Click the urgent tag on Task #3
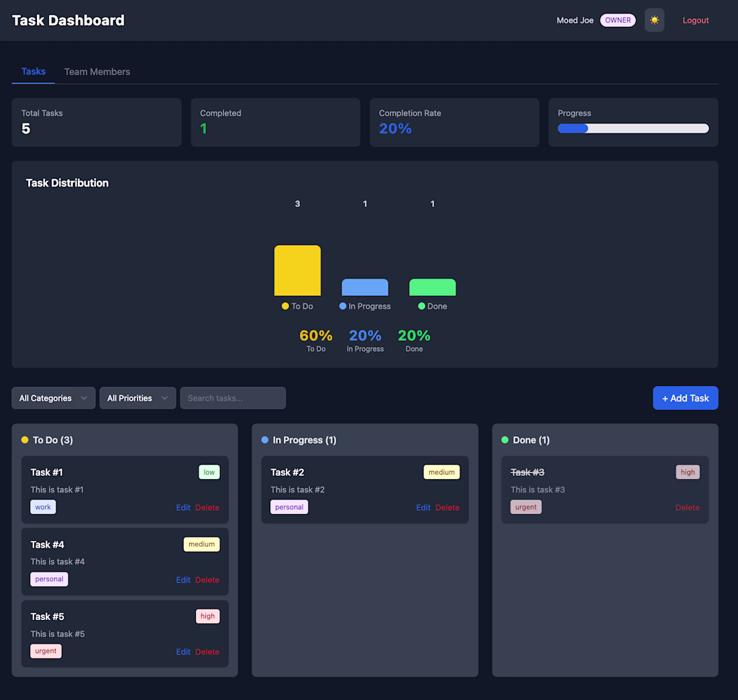This screenshot has width=738, height=700. pyautogui.click(x=526, y=507)
